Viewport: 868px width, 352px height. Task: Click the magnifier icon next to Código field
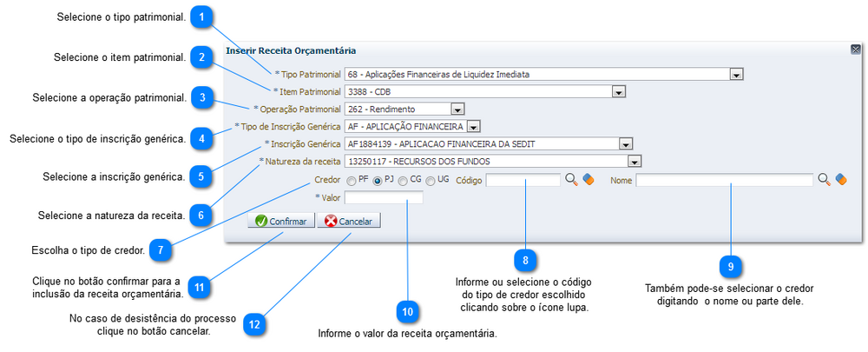point(571,180)
